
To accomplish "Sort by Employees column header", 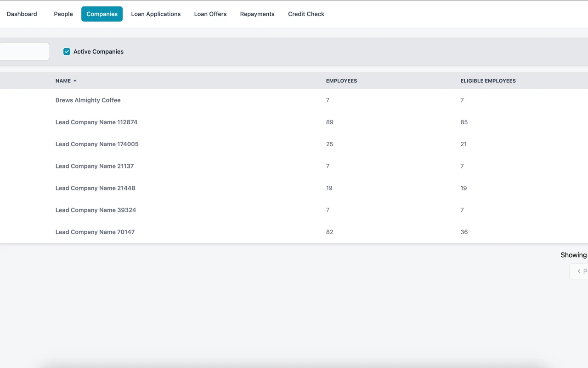I will [x=341, y=81].
